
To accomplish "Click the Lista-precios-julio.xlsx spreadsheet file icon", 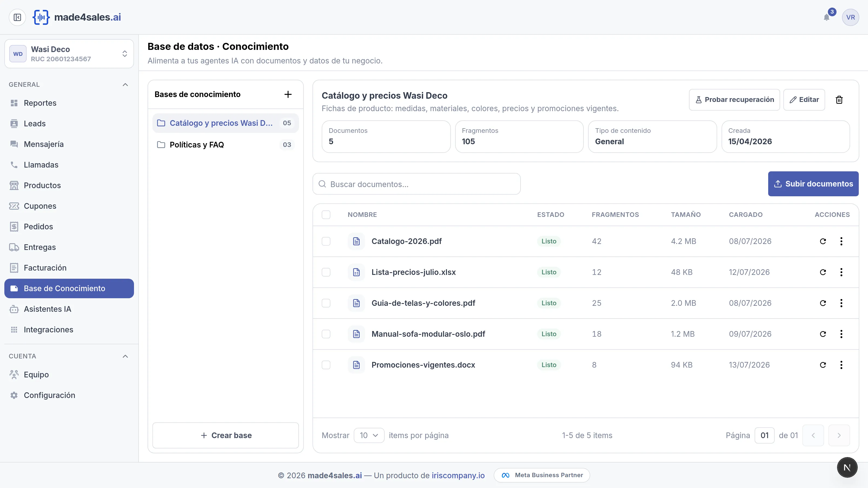I will (x=356, y=272).
